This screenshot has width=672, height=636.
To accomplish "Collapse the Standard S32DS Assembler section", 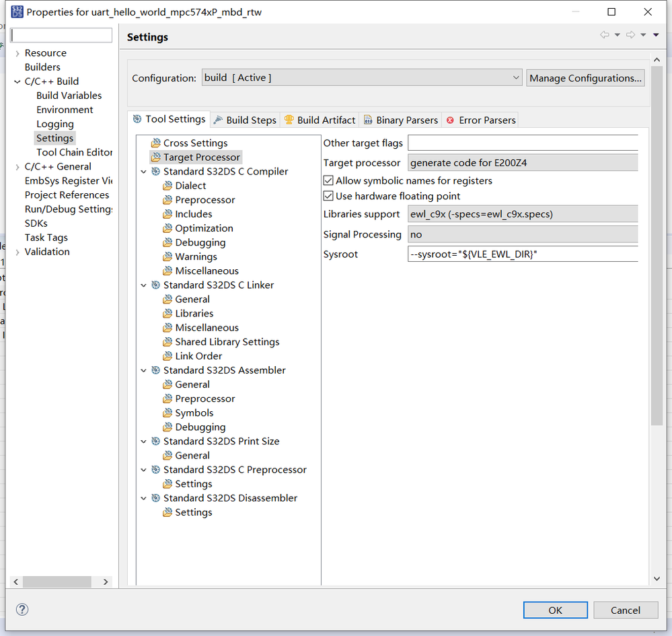I will point(143,371).
